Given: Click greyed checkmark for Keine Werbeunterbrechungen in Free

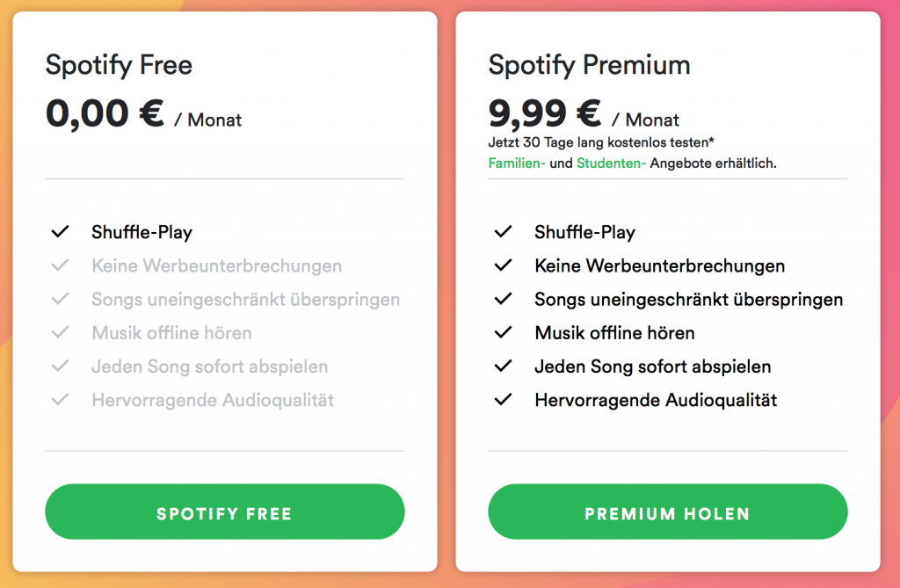Looking at the screenshot, I should click(x=61, y=265).
